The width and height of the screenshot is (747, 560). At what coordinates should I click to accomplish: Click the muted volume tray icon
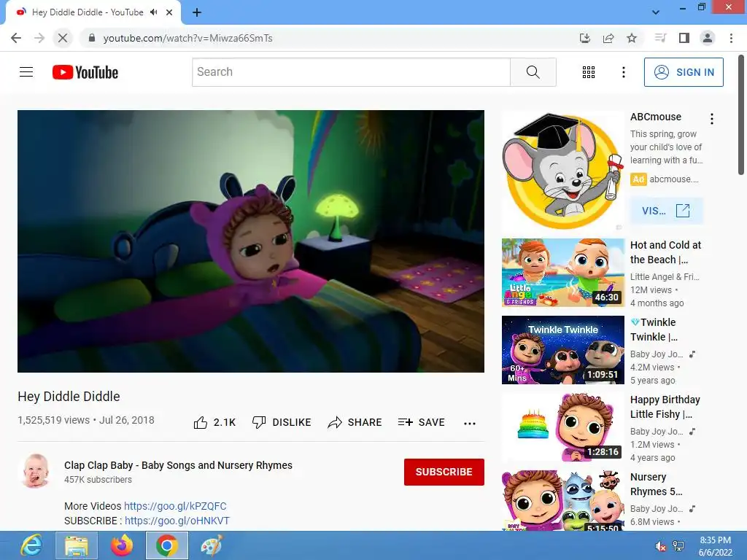point(661,546)
